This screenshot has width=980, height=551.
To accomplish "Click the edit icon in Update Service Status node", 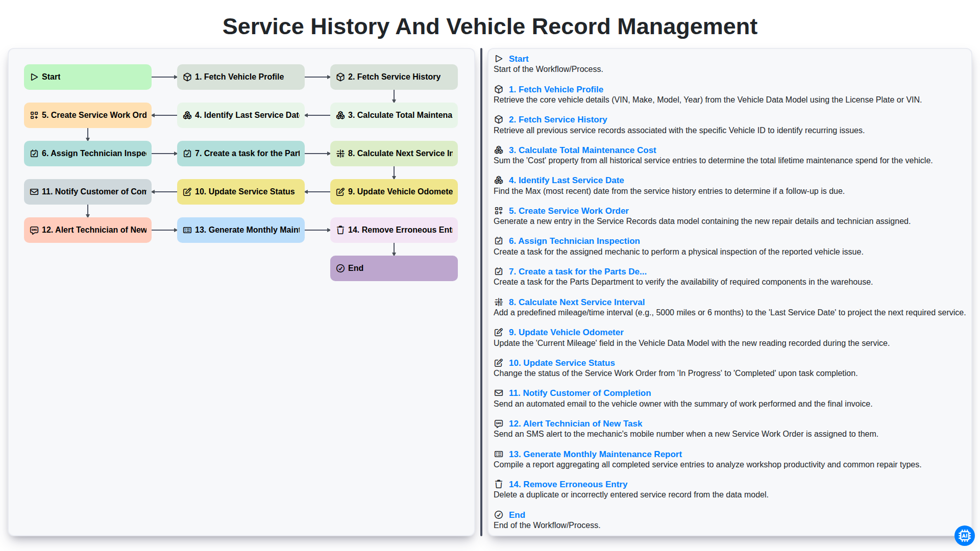I will (187, 192).
